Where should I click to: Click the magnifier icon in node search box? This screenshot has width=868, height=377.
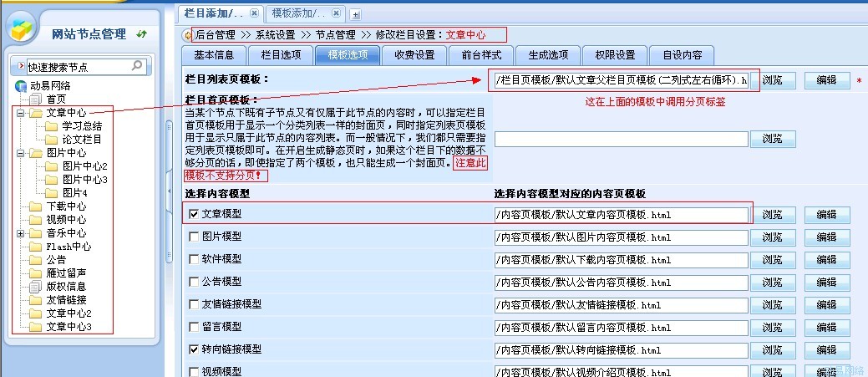[x=137, y=66]
